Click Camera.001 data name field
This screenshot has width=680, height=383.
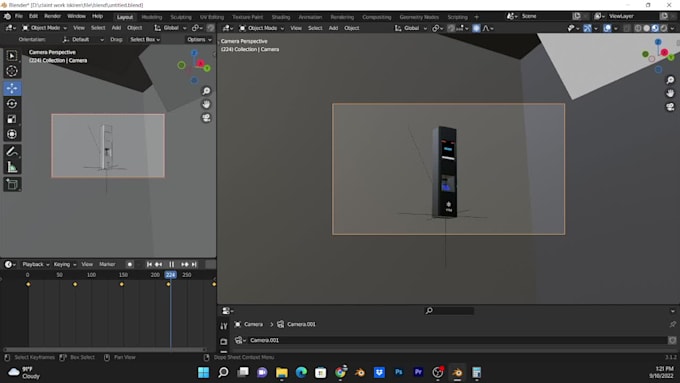[x=458, y=340]
